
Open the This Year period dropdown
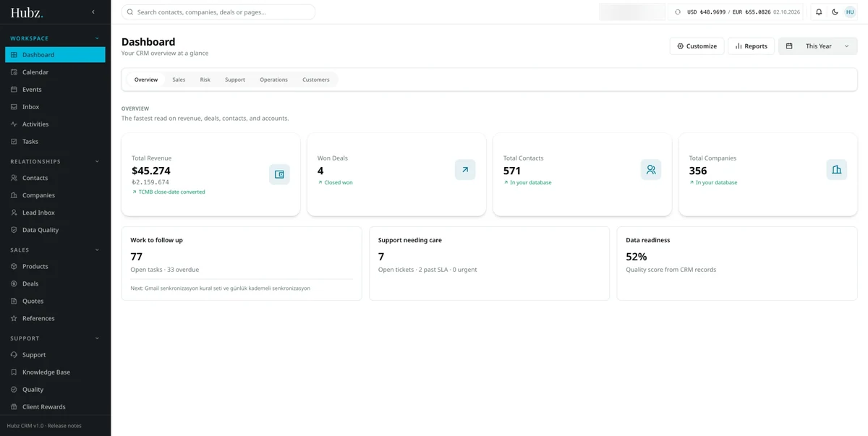818,46
